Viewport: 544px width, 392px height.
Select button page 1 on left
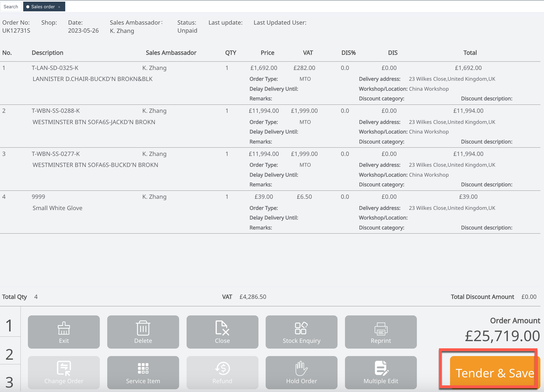coord(10,325)
